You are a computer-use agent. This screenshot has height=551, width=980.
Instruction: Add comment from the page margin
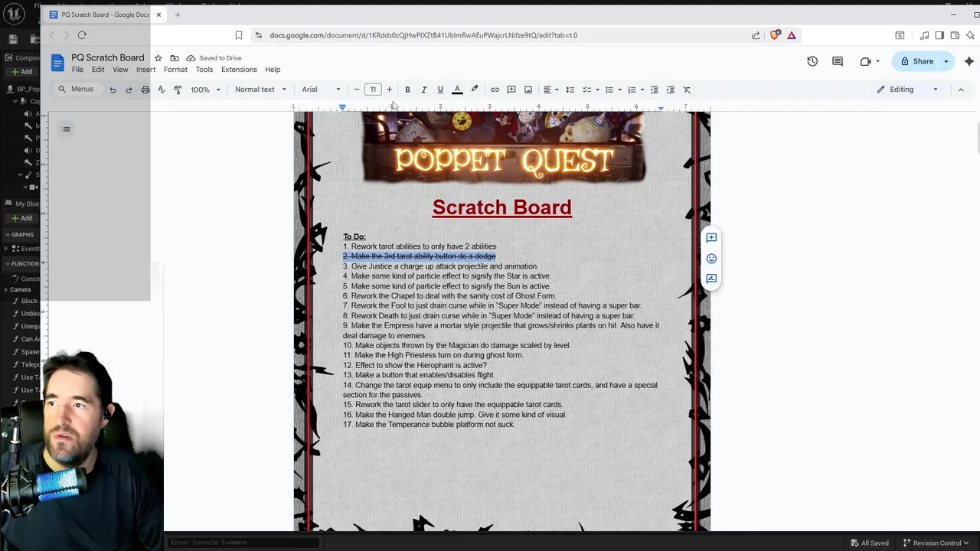click(711, 238)
